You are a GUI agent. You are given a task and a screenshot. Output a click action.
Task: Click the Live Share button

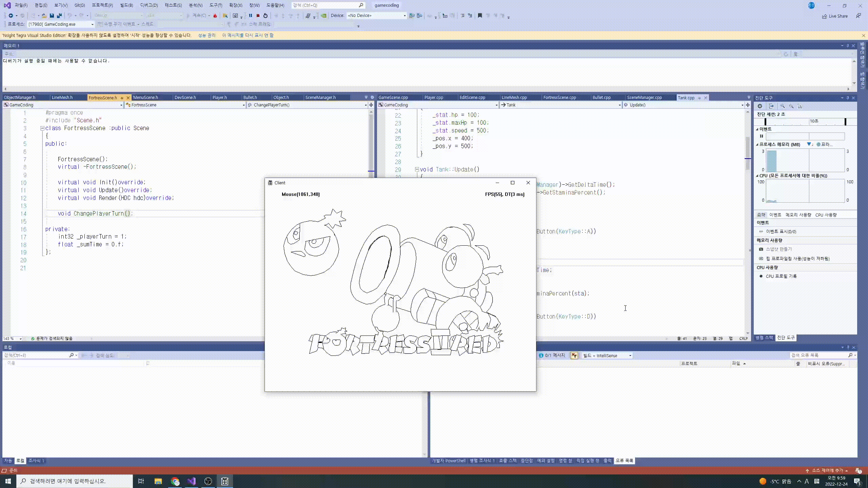(835, 16)
